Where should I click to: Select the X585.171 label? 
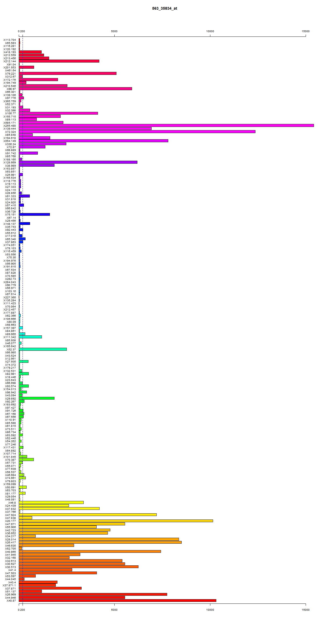(x=10, y=123)
